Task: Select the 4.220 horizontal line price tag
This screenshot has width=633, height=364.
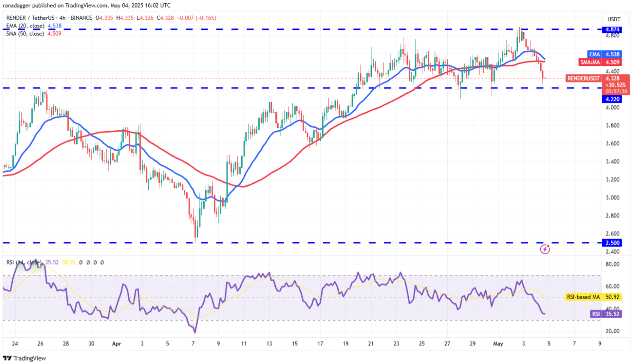Action: tap(610, 99)
